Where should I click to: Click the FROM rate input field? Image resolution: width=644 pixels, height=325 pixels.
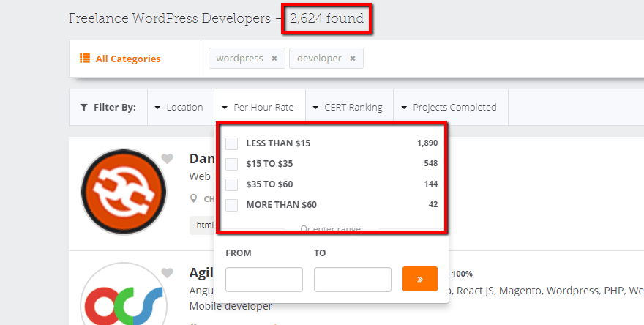coord(264,280)
